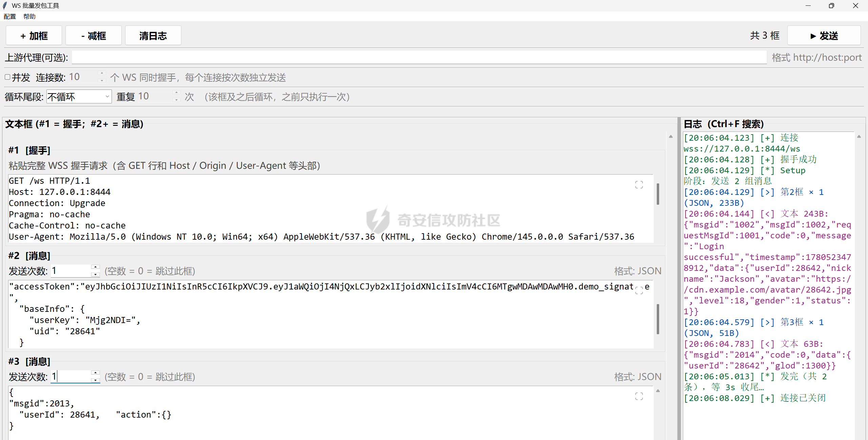Restore down the application window
The image size is (868, 440).
pyautogui.click(x=831, y=6)
